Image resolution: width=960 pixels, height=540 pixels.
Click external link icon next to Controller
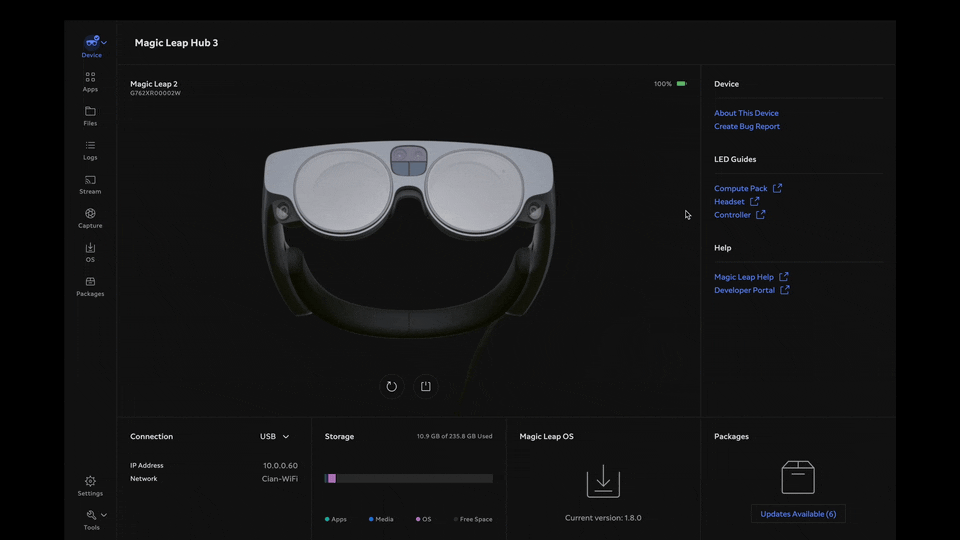click(760, 214)
